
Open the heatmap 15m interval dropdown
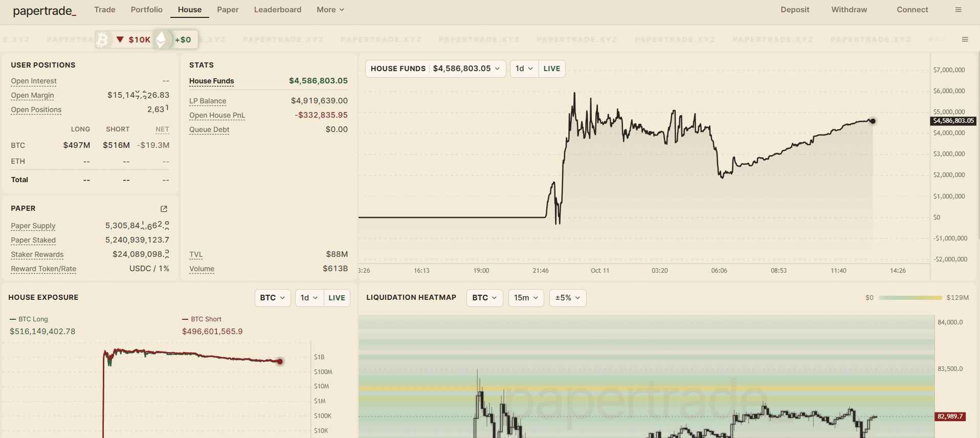click(x=526, y=298)
